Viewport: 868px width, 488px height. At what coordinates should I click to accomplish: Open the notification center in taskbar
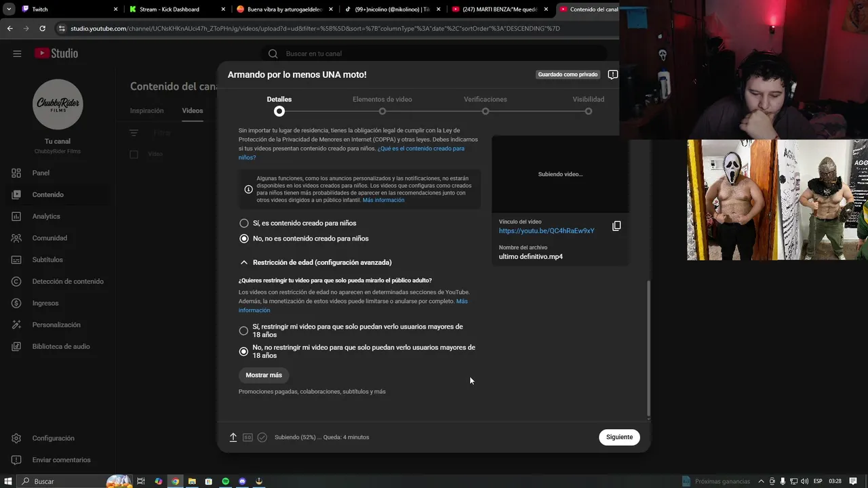coord(853,481)
